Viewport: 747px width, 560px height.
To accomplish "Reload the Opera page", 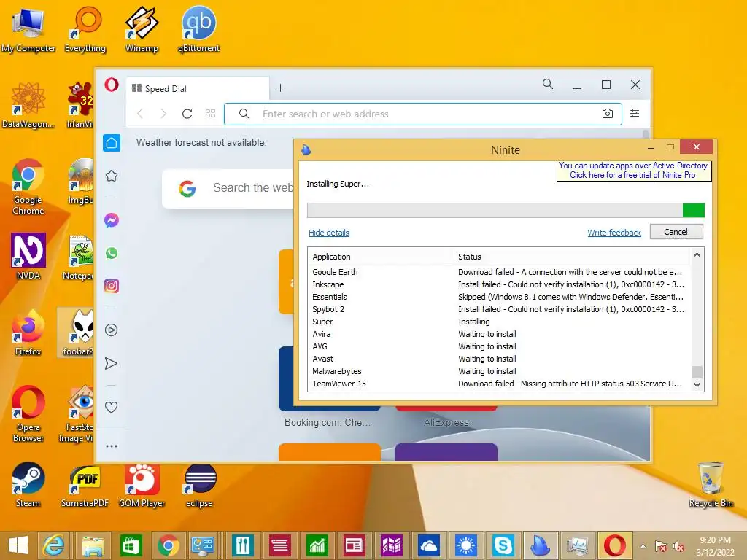I will (x=187, y=114).
